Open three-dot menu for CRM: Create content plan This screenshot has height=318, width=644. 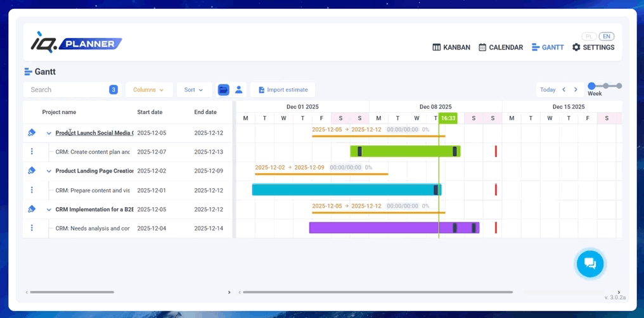click(x=32, y=152)
